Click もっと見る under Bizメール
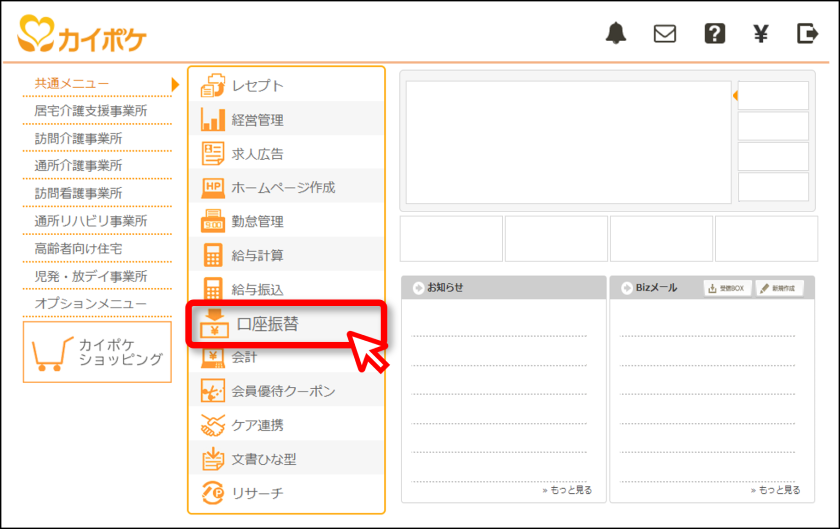This screenshot has width=840, height=529. [776, 490]
